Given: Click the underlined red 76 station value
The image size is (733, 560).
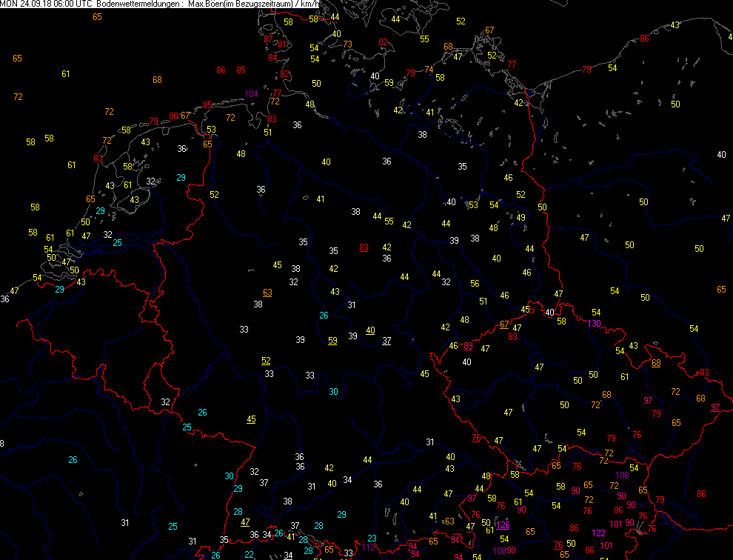Looking at the screenshot, I should point(476,438).
